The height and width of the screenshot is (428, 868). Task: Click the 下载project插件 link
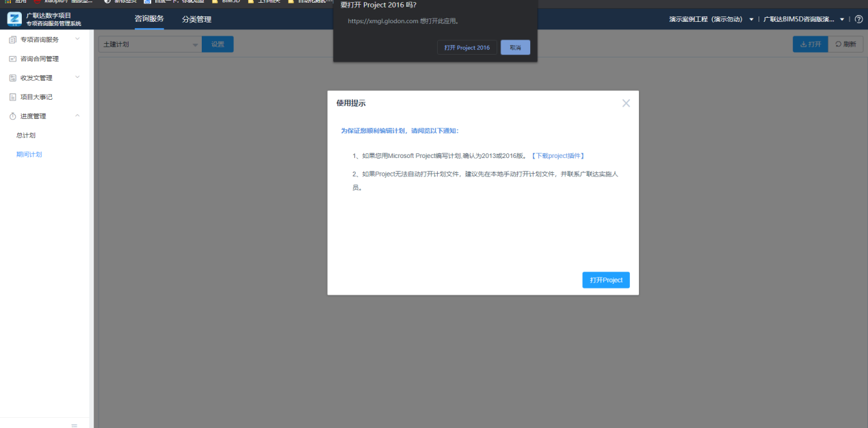point(557,156)
